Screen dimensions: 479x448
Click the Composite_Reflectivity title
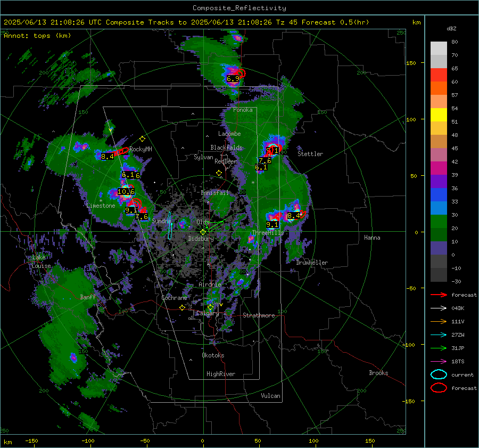[x=239, y=8]
